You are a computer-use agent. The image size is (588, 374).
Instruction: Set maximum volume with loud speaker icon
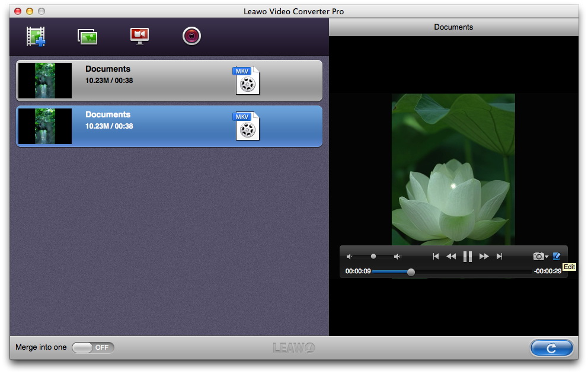click(398, 257)
